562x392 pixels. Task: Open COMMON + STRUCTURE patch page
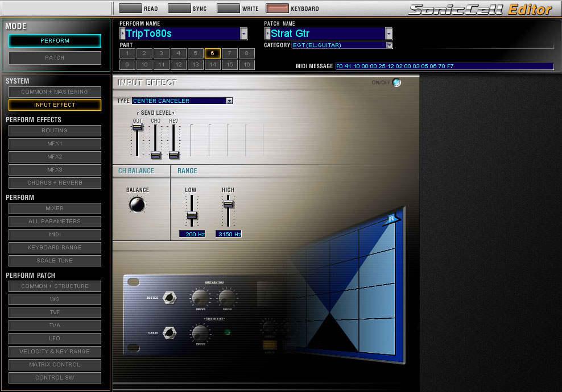55,286
